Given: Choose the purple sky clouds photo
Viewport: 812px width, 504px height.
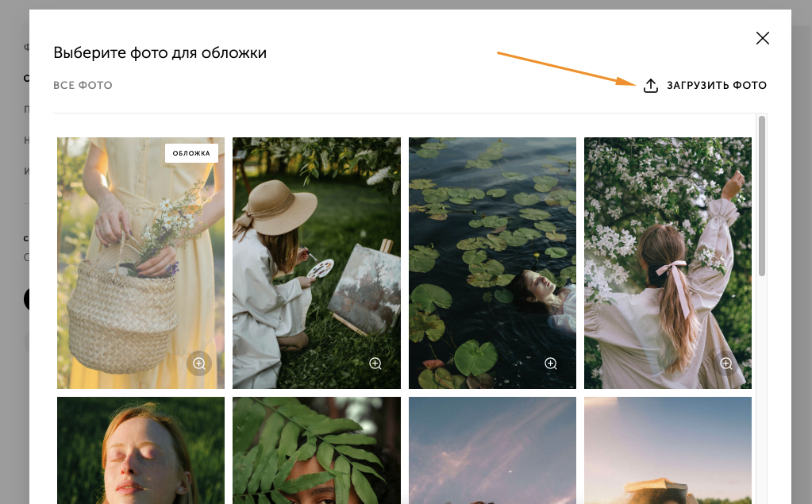Looking at the screenshot, I should (x=492, y=451).
